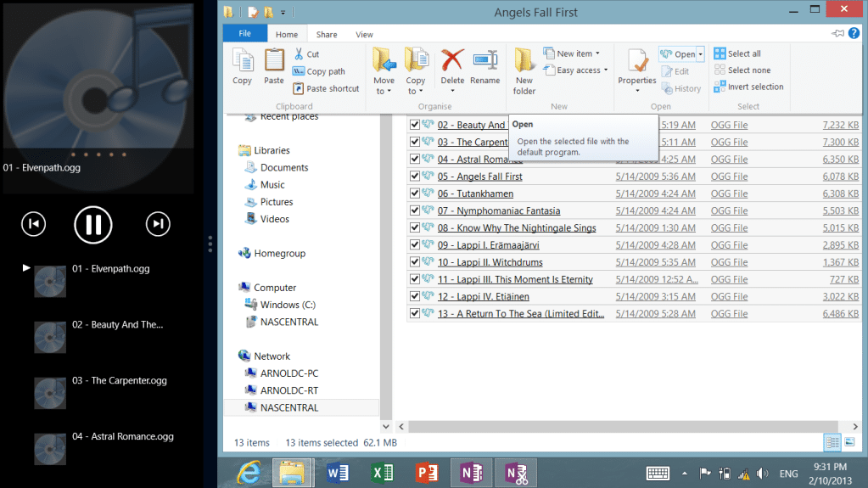Click the horizontal scrollbar of the file list
Viewport: 868px width, 488px height.
pyautogui.click(x=624, y=427)
